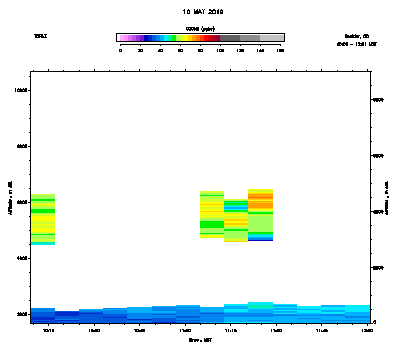Select the bright green colorbar segment
The height and width of the screenshot is (360, 400).
[174, 38]
